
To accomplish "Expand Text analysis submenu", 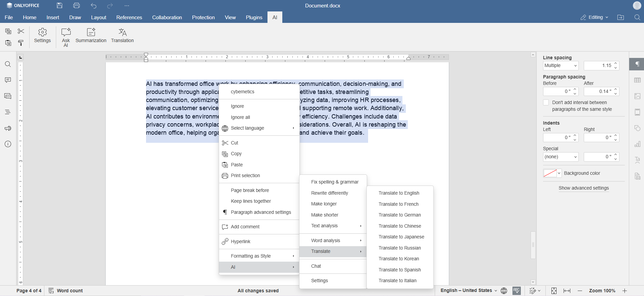I will (x=333, y=226).
